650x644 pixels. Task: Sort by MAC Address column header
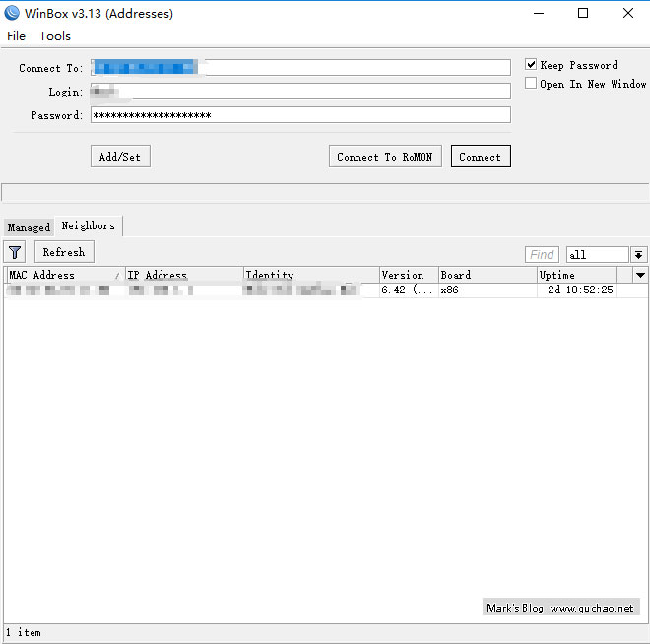pos(66,275)
